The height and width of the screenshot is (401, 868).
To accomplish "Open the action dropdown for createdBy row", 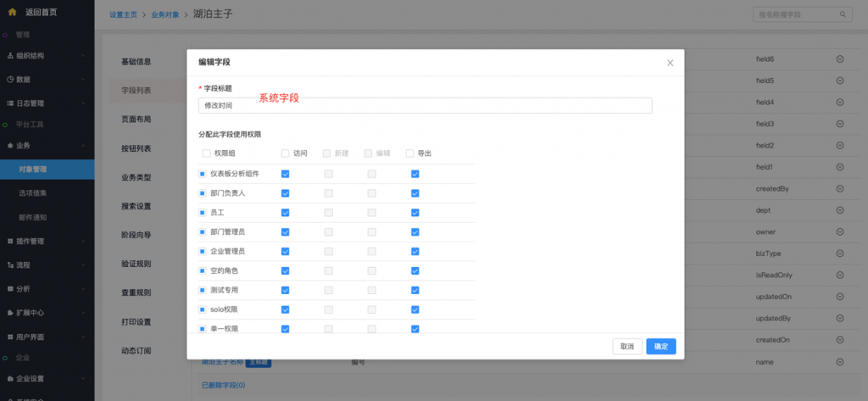I will (x=840, y=188).
